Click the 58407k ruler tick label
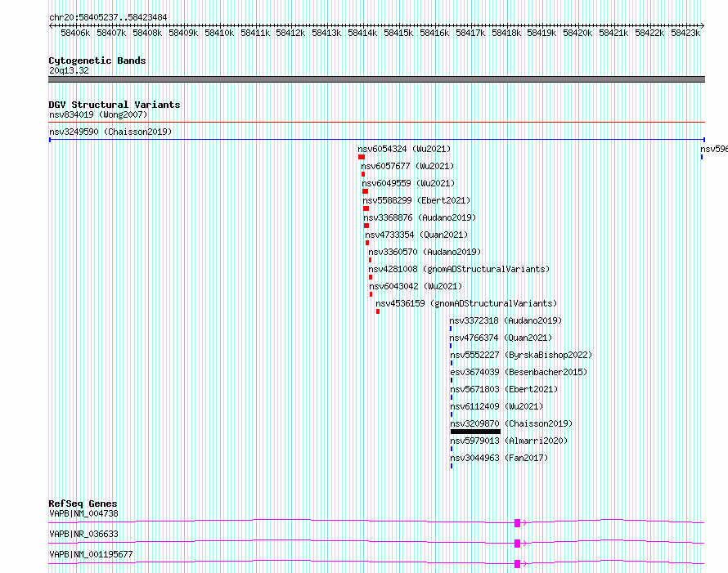The height and width of the screenshot is (573, 728). click(x=111, y=33)
